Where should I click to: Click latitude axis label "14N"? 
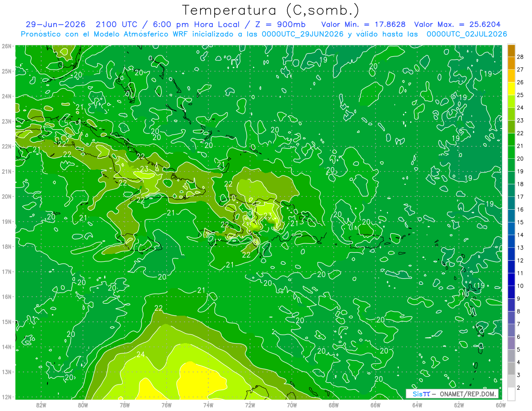point(6,347)
